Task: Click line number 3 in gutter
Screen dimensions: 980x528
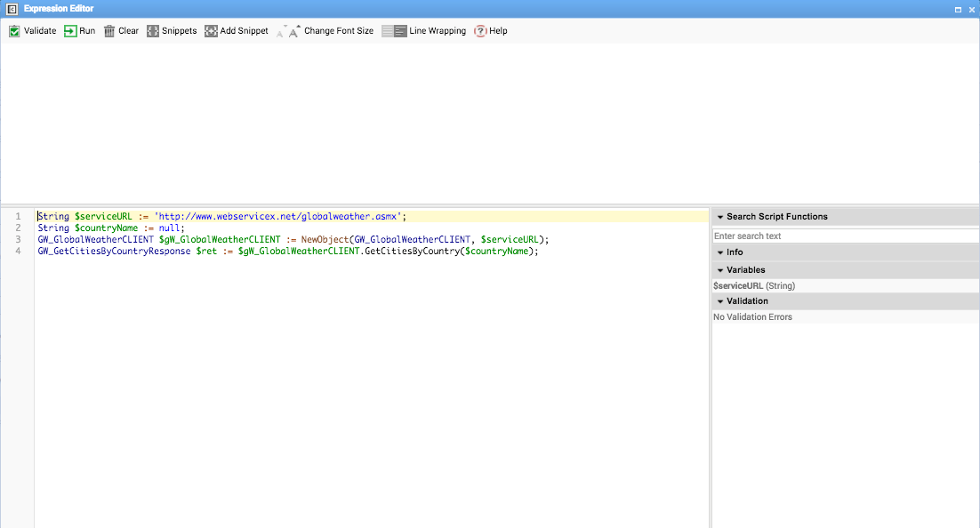Action: [18, 239]
